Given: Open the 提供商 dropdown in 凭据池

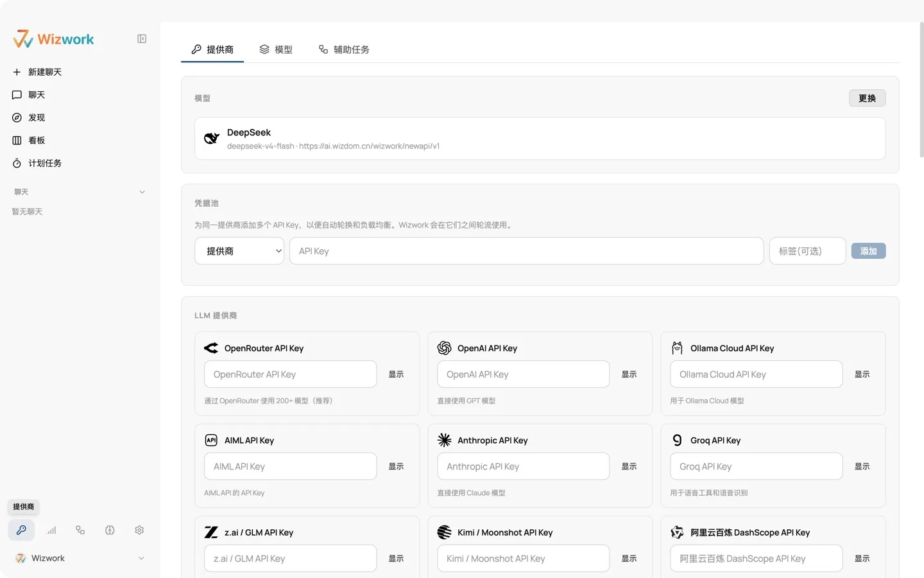Looking at the screenshot, I should (239, 251).
